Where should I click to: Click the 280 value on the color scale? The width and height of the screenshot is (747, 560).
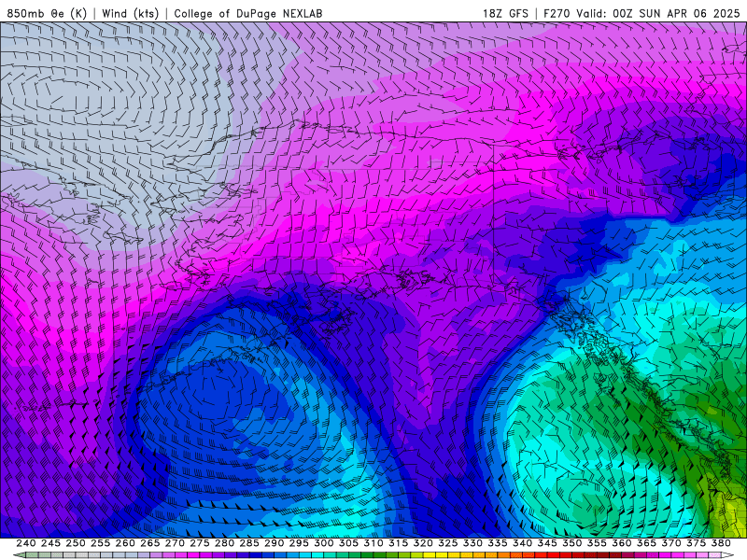point(224,543)
